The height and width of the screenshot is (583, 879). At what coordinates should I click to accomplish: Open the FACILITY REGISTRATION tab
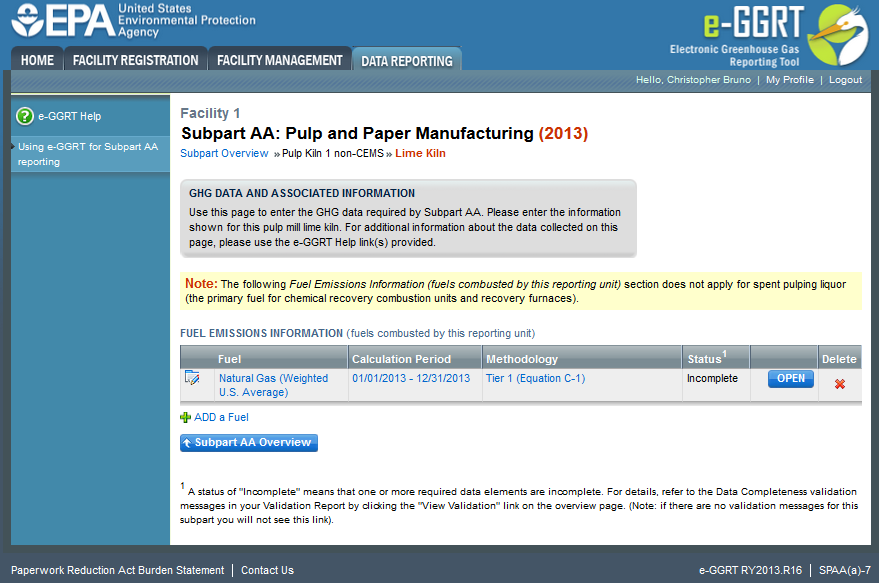[135, 60]
